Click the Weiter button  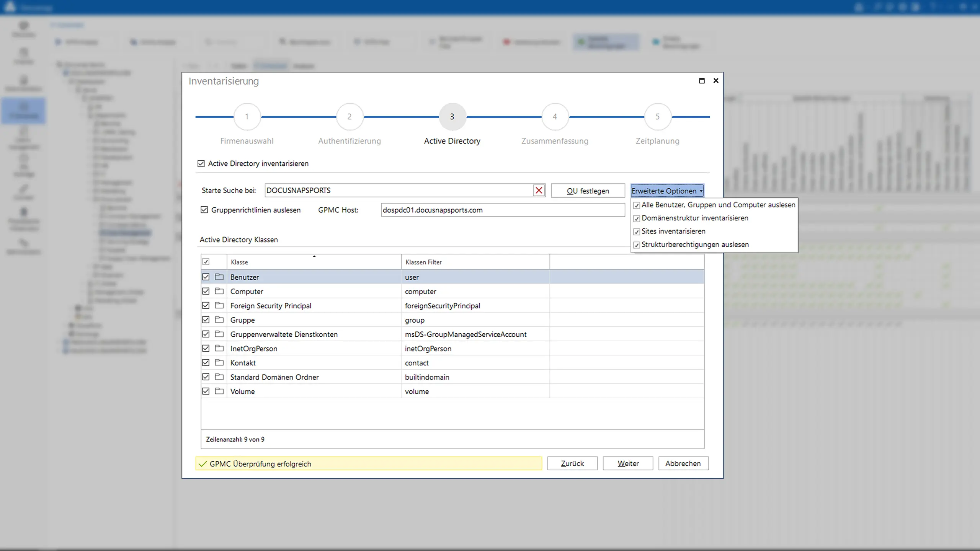[x=628, y=463]
